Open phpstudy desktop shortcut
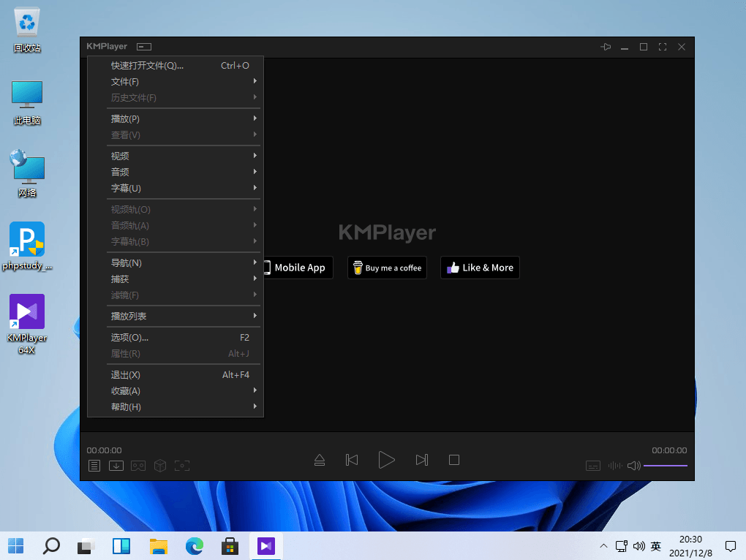Image resolution: width=746 pixels, height=560 pixels. (x=27, y=246)
